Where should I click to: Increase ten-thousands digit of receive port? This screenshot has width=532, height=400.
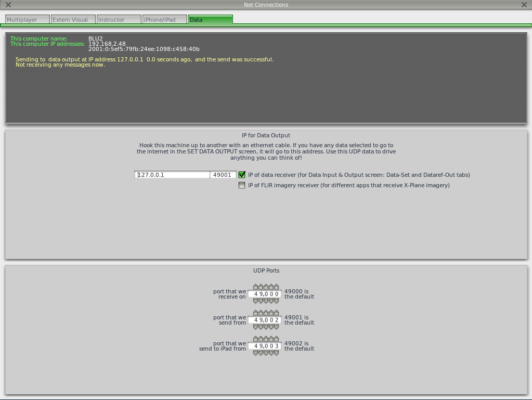(255, 287)
